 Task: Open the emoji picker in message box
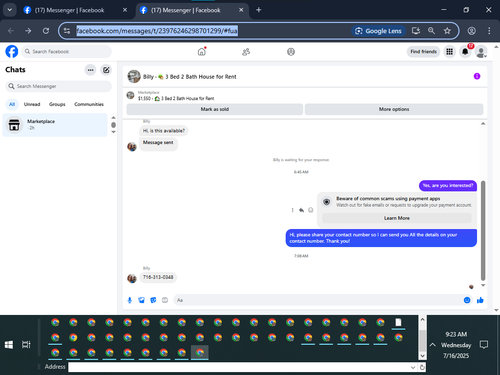[x=467, y=300]
